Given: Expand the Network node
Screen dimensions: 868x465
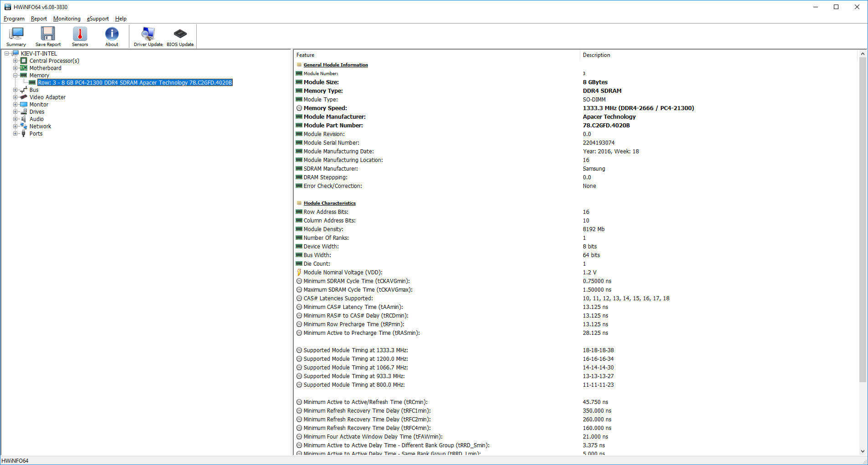Looking at the screenshot, I should (15, 126).
